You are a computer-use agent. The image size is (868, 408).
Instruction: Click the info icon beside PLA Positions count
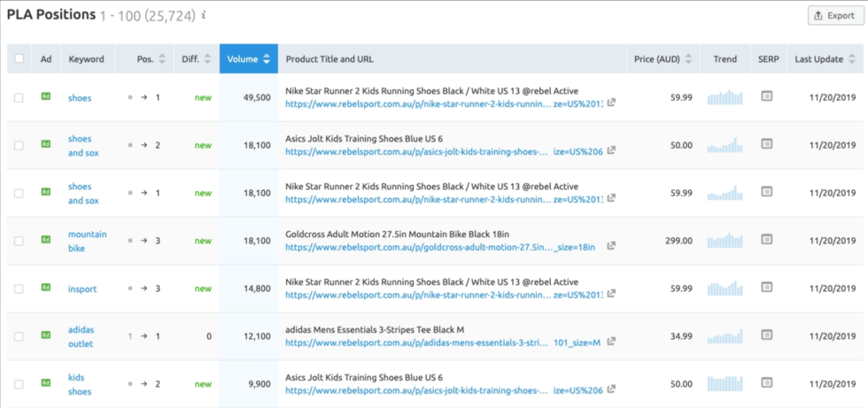[204, 15]
